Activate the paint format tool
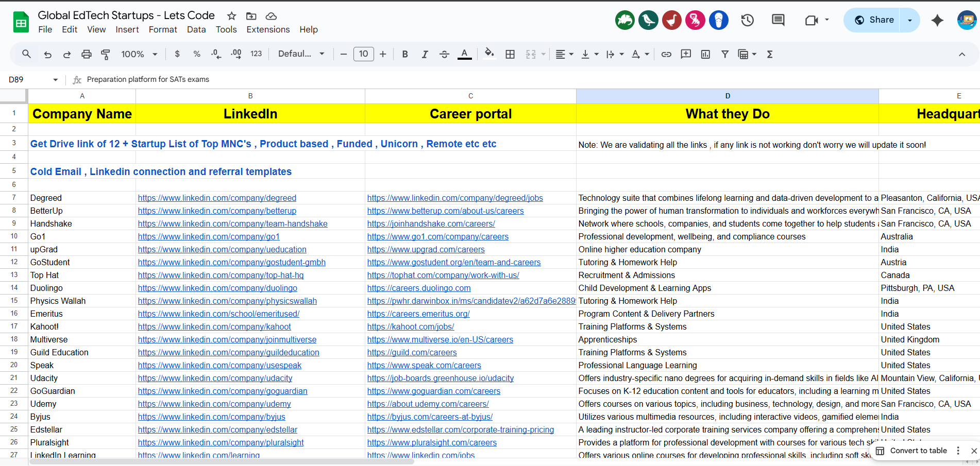 (106, 54)
